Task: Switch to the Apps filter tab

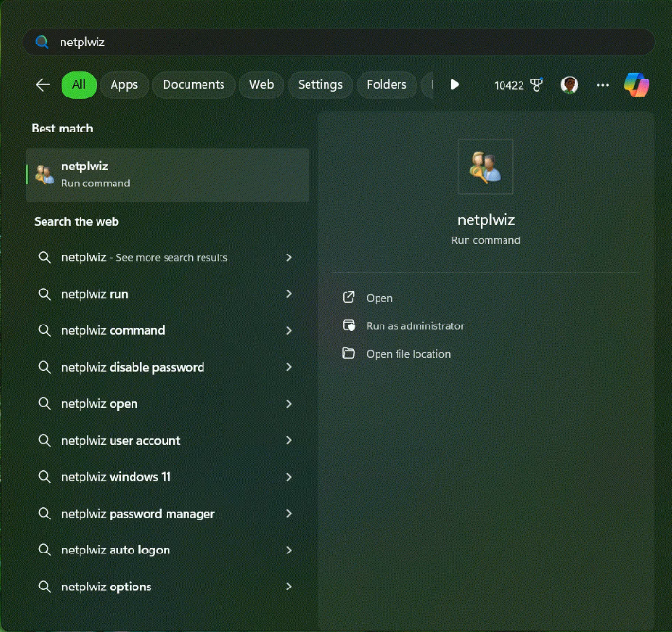Action: pos(124,85)
